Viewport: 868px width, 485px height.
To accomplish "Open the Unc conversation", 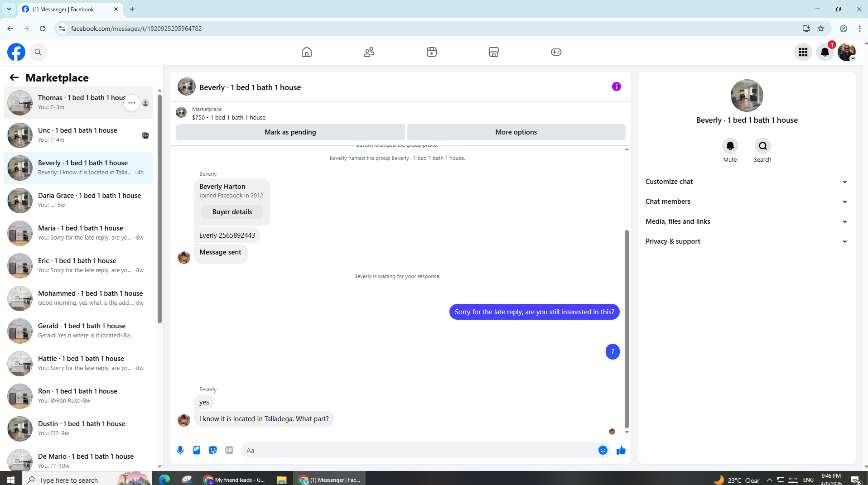I will (x=78, y=135).
